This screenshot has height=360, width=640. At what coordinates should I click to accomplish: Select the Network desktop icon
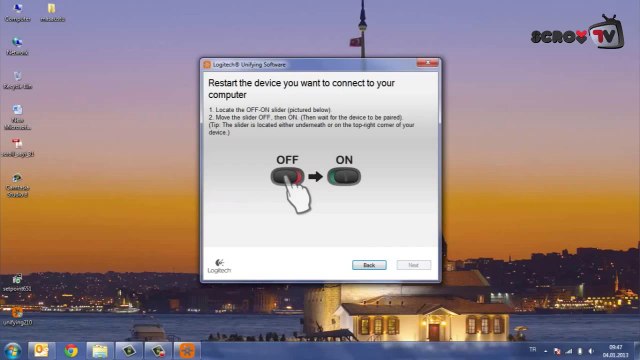tap(17, 46)
